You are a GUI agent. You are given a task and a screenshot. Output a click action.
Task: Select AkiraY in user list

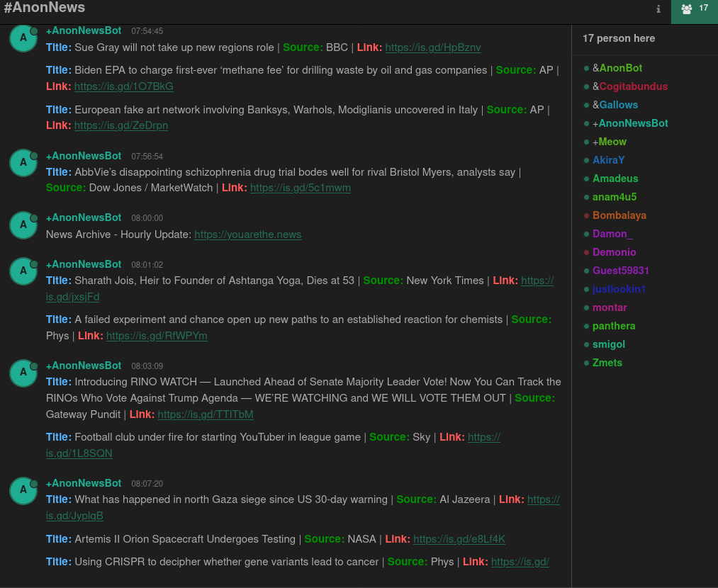pyautogui.click(x=608, y=160)
